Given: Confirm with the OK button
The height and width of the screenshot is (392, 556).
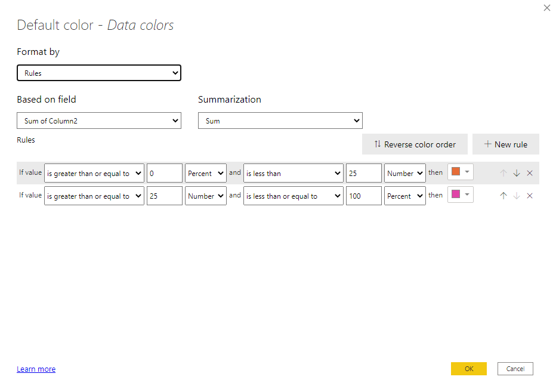Looking at the screenshot, I should pos(469,369).
